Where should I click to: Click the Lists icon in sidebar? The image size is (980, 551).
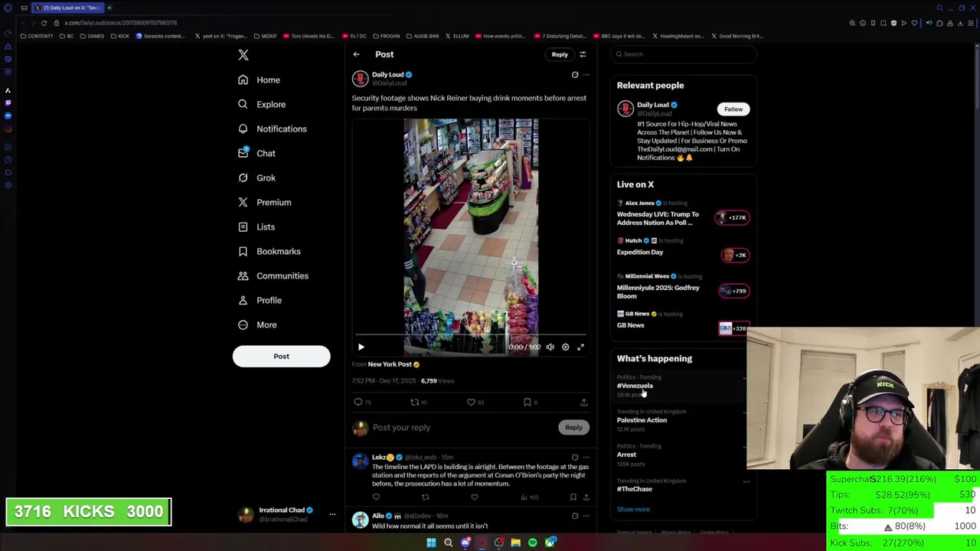[x=243, y=227]
